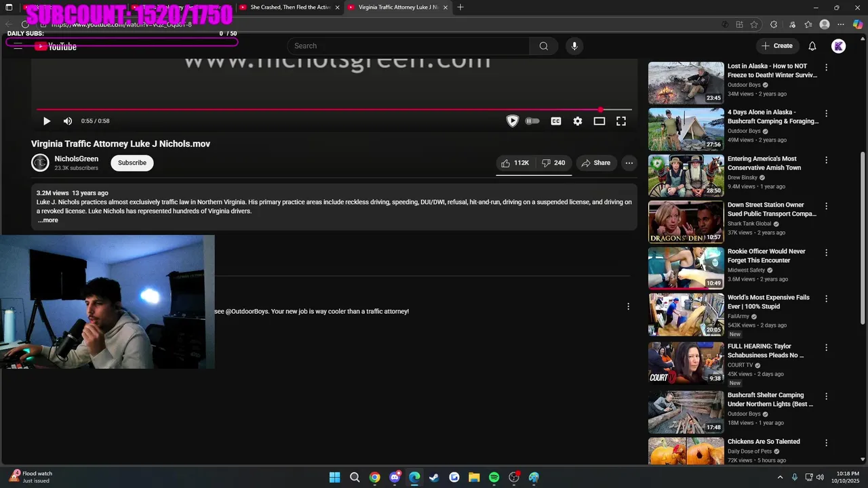The image size is (868, 488).
Task: Open the browser profile icon
Action: pos(825,24)
